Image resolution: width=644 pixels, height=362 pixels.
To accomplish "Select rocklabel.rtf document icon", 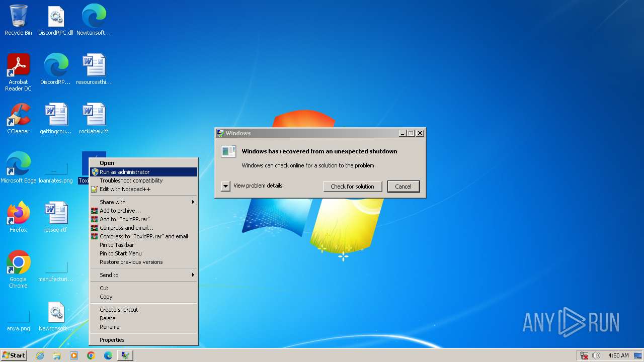I will pos(94,119).
